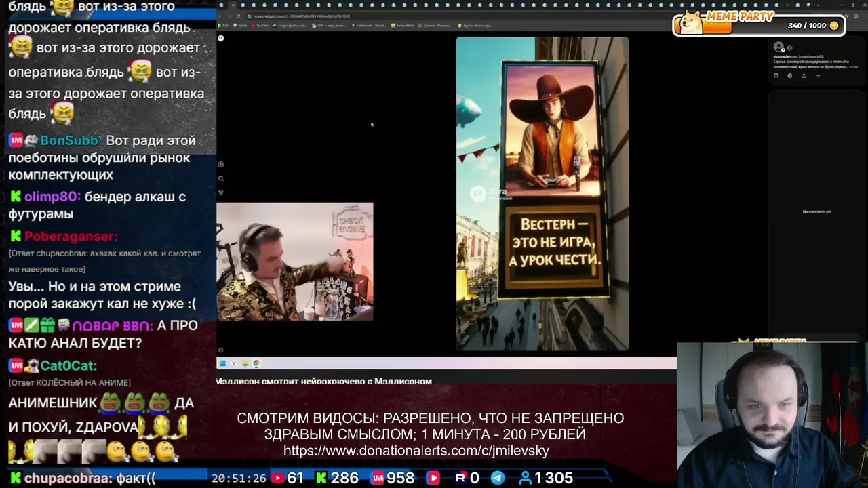The height and width of the screenshot is (488, 868).
Task: Share the video using the share icon
Action: 804,75
